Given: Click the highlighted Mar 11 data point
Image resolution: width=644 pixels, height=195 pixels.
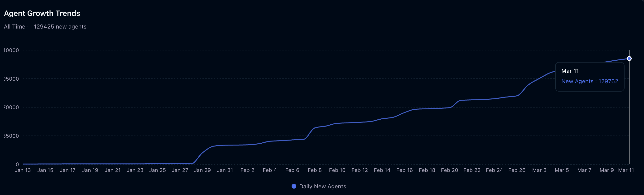Looking at the screenshot, I should [x=629, y=58].
